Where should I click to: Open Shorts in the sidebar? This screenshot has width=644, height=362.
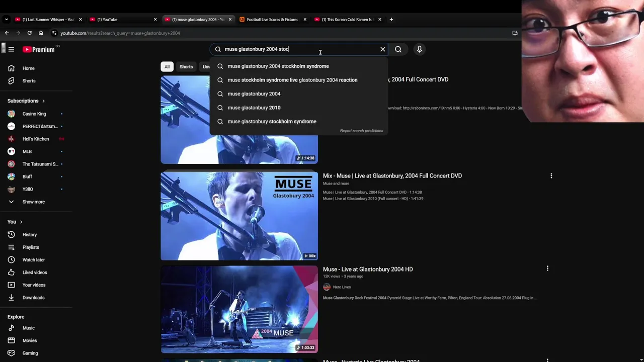tap(36, 81)
